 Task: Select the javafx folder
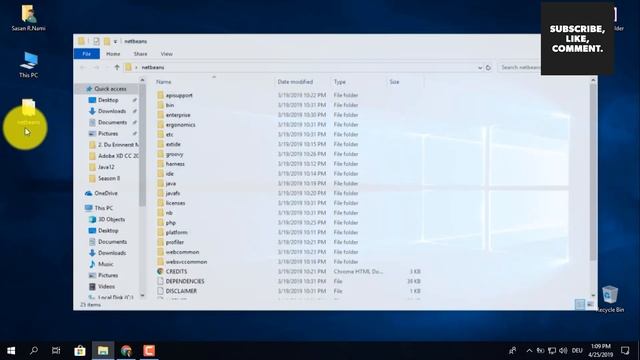[x=173, y=193]
